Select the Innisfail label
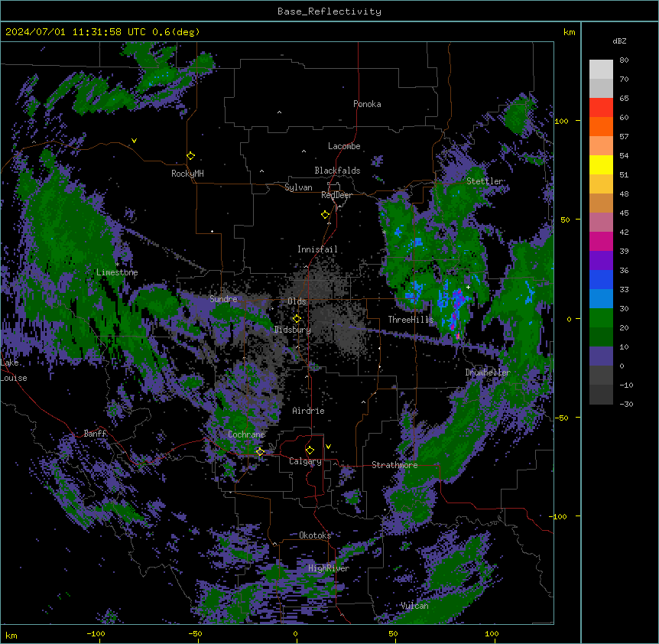The width and height of the screenshot is (659, 644). click(317, 249)
